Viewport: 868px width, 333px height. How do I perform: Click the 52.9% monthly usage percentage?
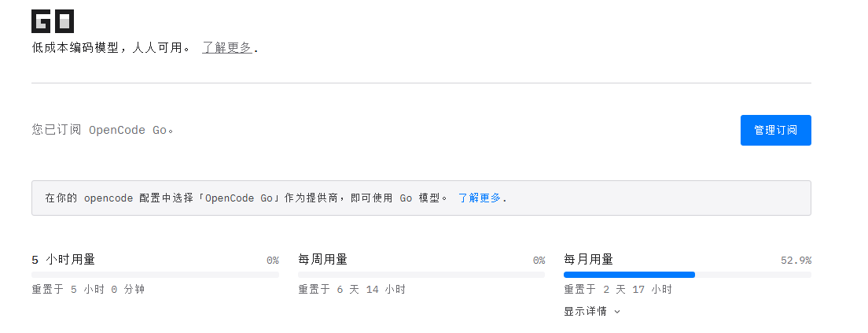click(x=796, y=261)
